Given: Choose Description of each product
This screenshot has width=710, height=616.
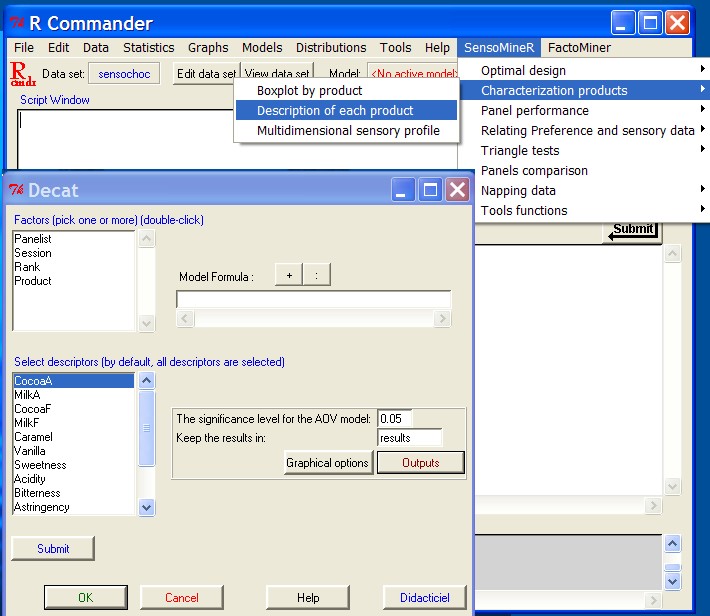Looking at the screenshot, I should pyautogui.click(x=346, y=110).
